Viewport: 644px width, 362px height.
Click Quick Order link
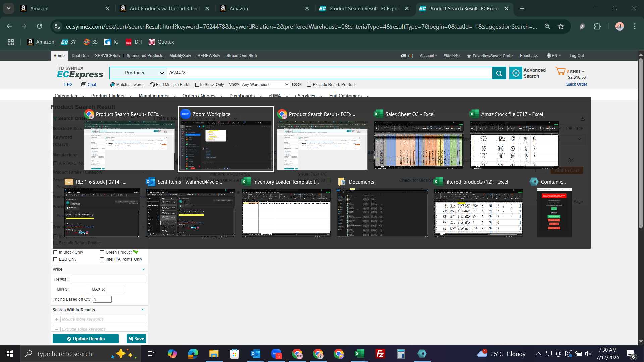point(576,84)
